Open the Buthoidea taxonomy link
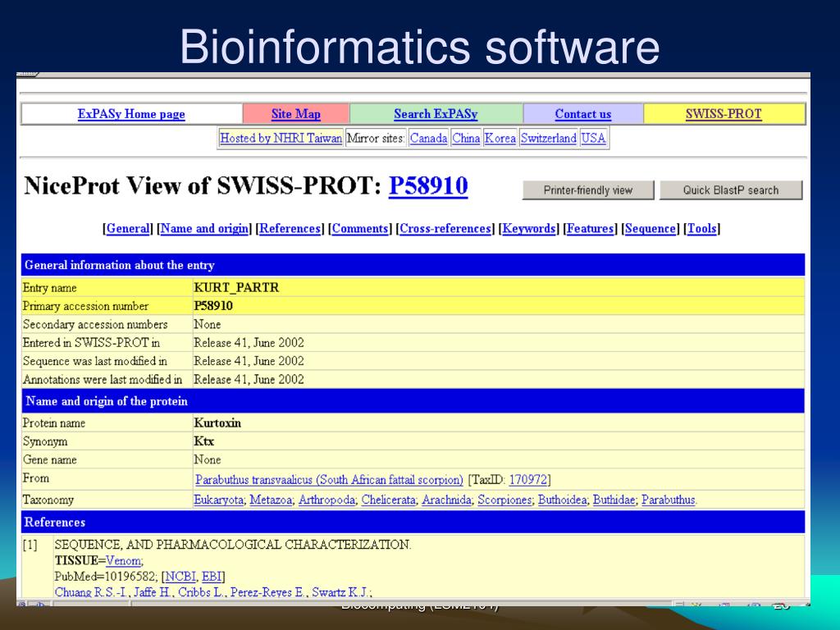Viewport: 840px width, 630px height. [563, 500]
